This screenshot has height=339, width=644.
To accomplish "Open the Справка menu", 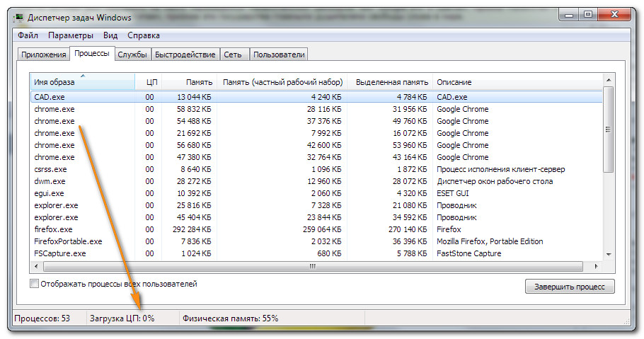I will click(144, 35).
